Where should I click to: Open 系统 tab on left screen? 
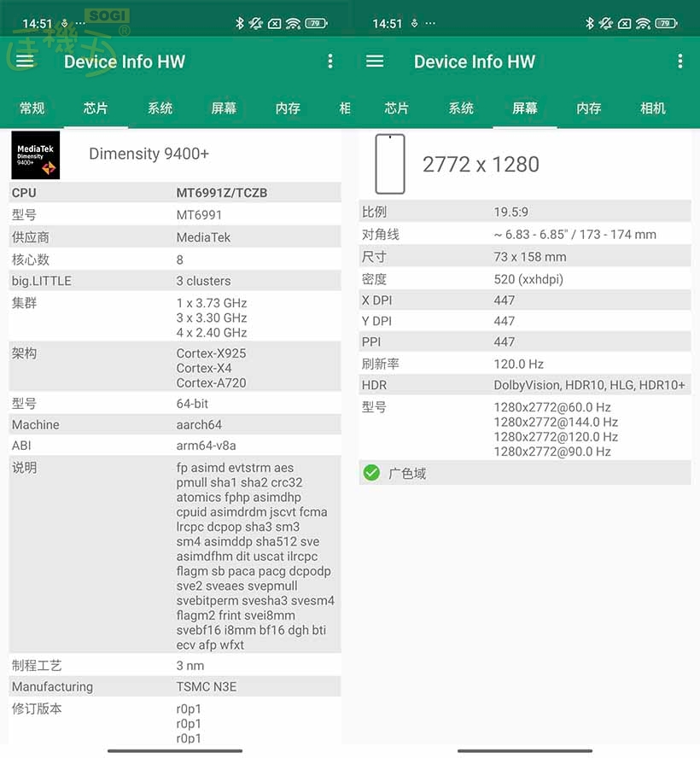click(x=160, y=108)
